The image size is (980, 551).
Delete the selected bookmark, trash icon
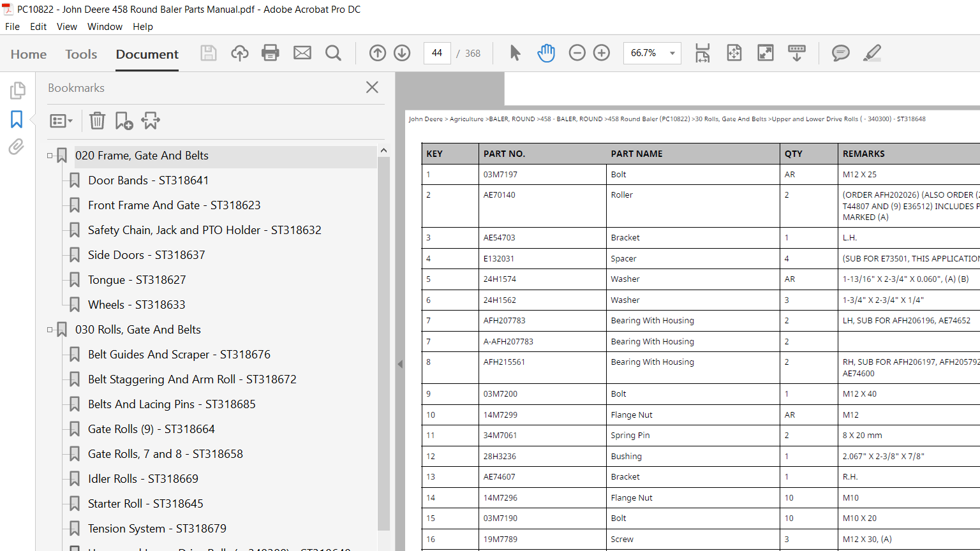point(97,121)
